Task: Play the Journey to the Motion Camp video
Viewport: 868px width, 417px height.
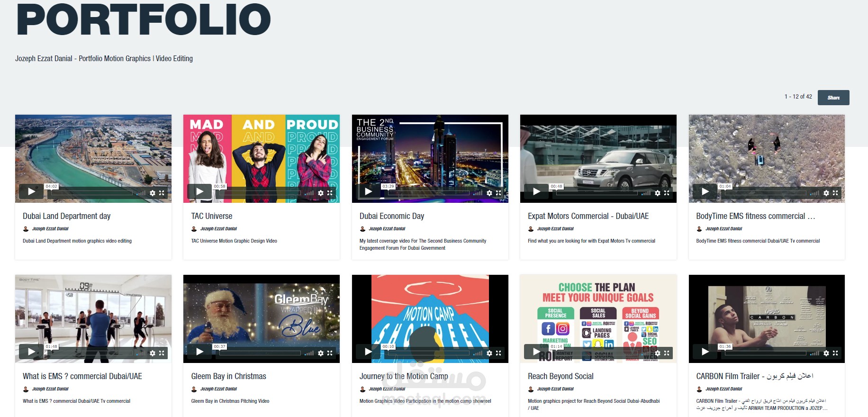Action: coord(368,352)
